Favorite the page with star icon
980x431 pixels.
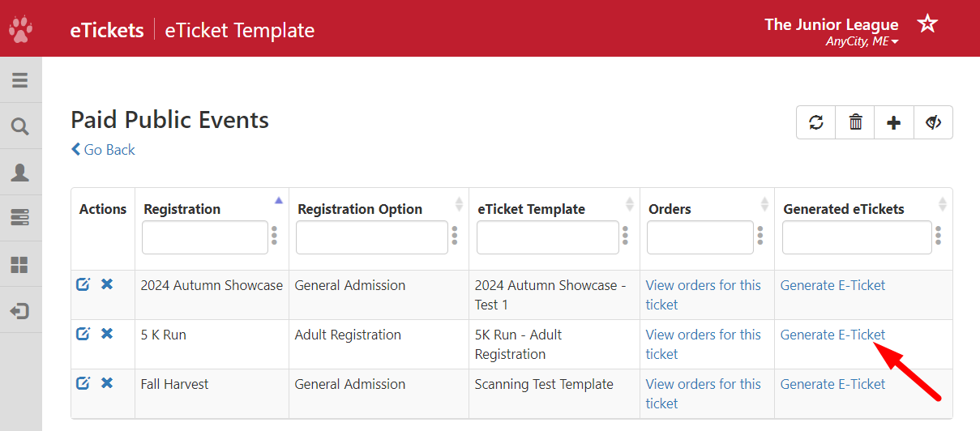(927, 23)
